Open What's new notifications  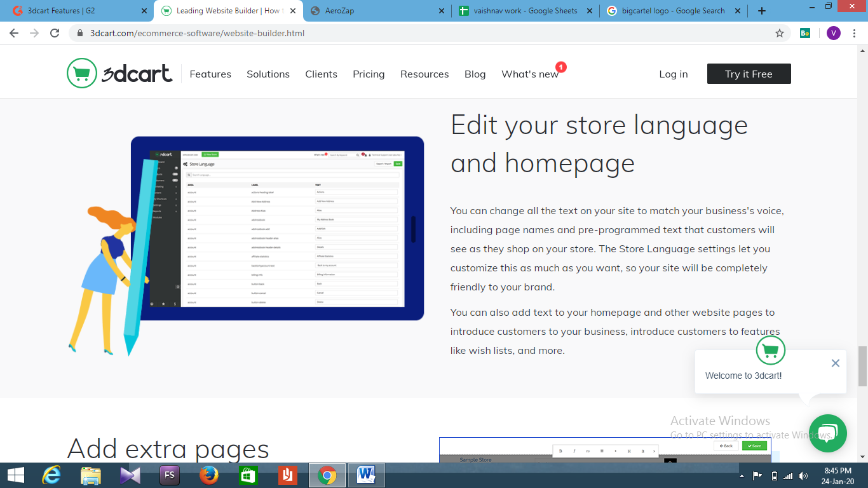click(x=530, y=74)
